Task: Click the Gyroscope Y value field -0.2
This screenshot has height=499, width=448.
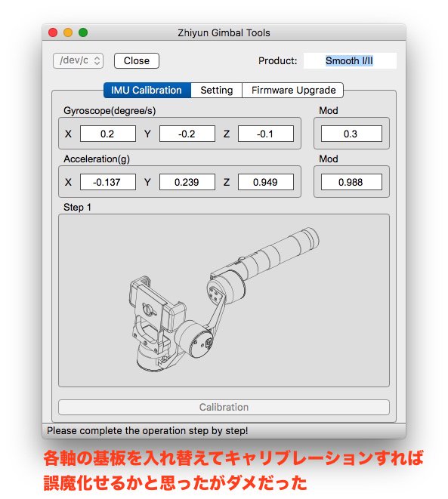Action: tap(187, 134)
